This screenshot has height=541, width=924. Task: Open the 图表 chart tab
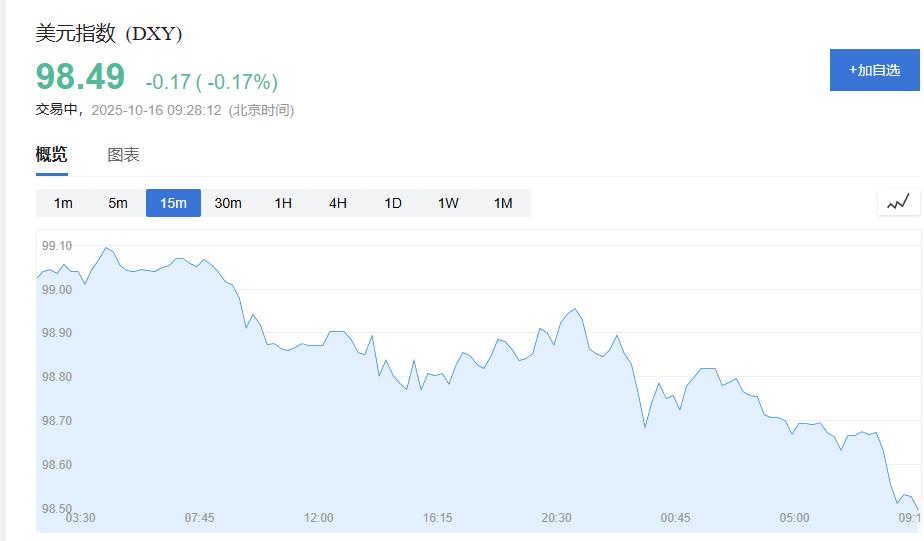(124, 155)
